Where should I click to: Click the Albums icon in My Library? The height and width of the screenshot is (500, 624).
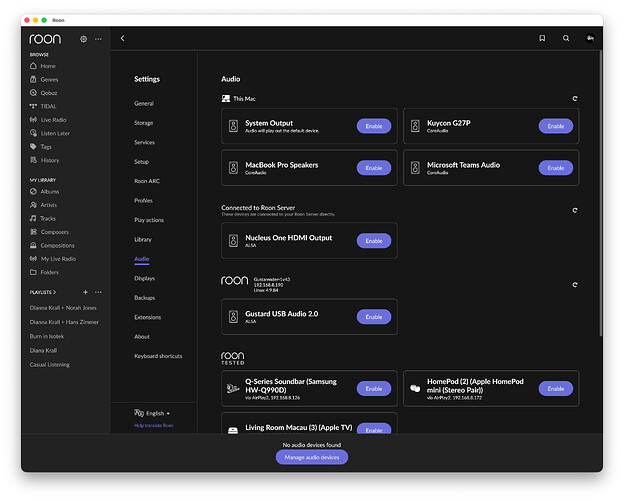(x=33, y=191)
